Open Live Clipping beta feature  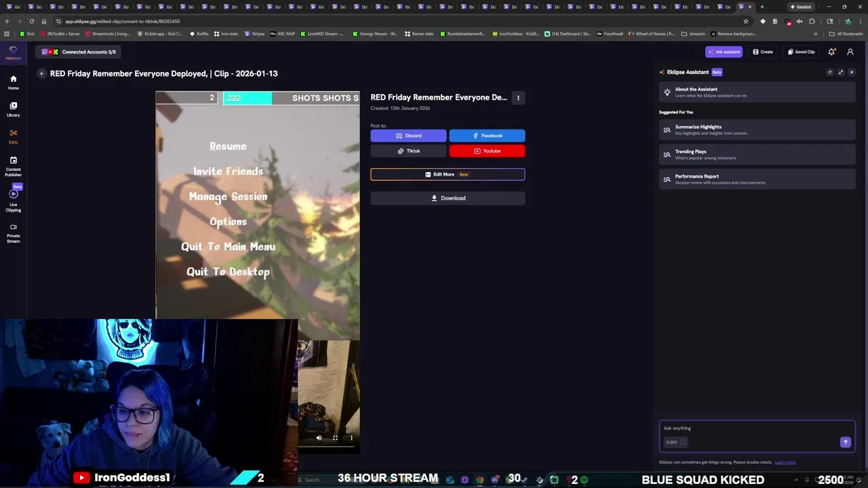point(13,199)
